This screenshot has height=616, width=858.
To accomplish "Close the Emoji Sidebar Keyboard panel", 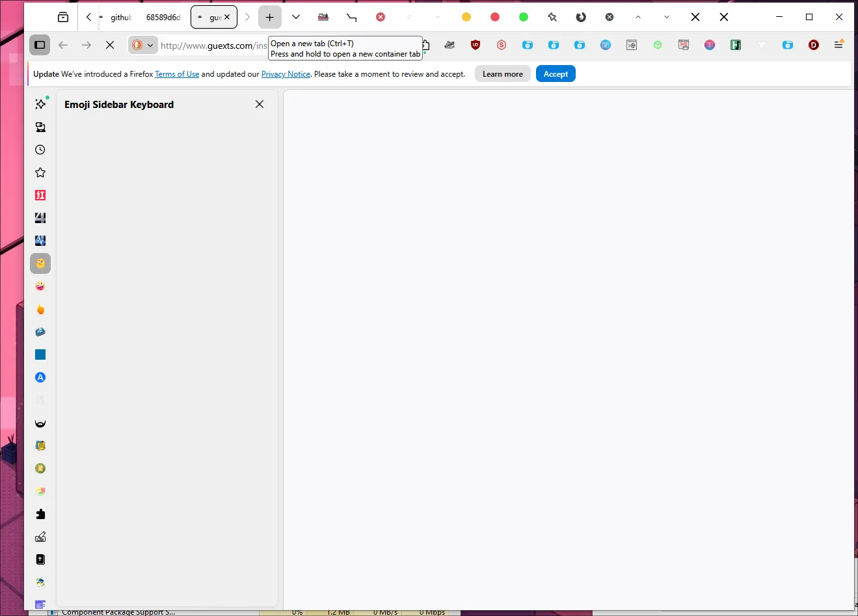I will point(259,104).
